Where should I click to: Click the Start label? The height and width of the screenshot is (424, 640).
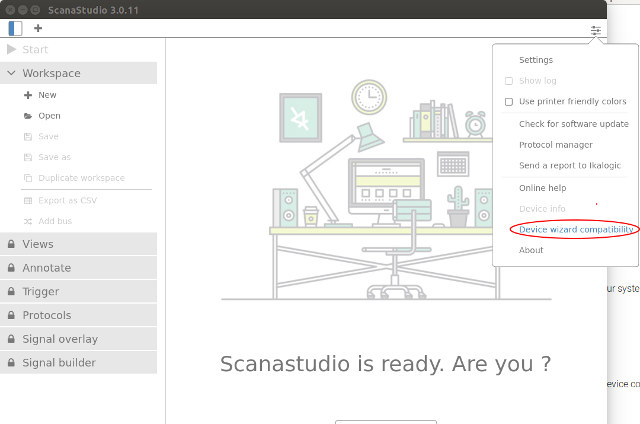(35, 49)
